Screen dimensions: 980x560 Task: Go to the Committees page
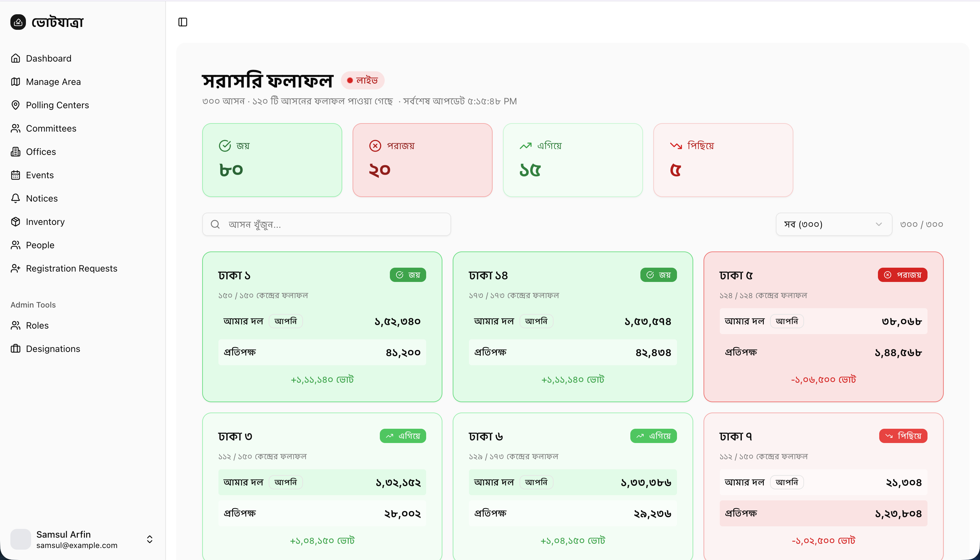pos(51,128)
